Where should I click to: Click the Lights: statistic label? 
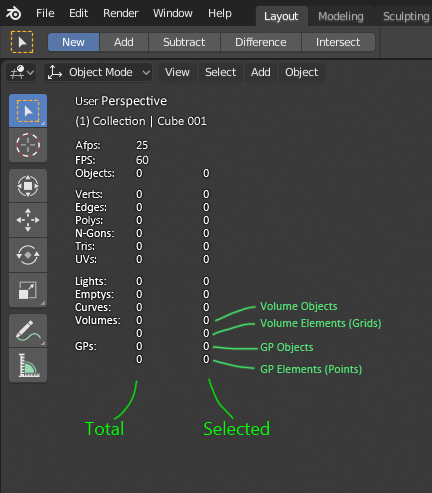point(91,281)
